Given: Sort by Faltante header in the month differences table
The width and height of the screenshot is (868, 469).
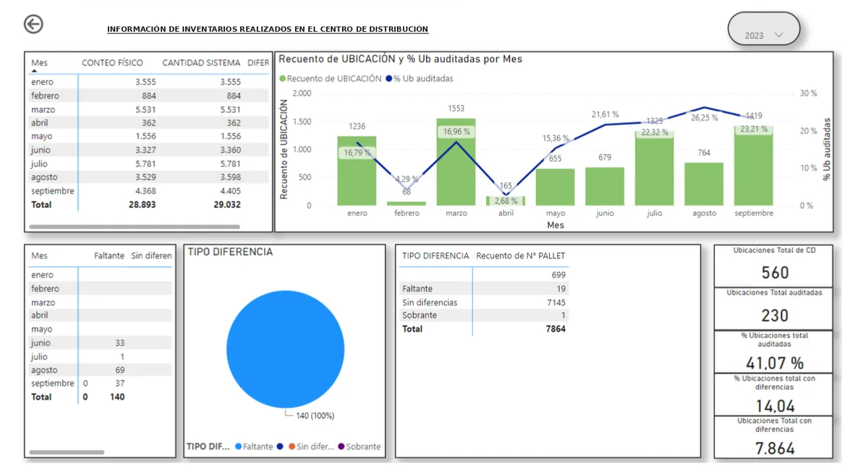Looking at the screenshot, I should [109, 256].
